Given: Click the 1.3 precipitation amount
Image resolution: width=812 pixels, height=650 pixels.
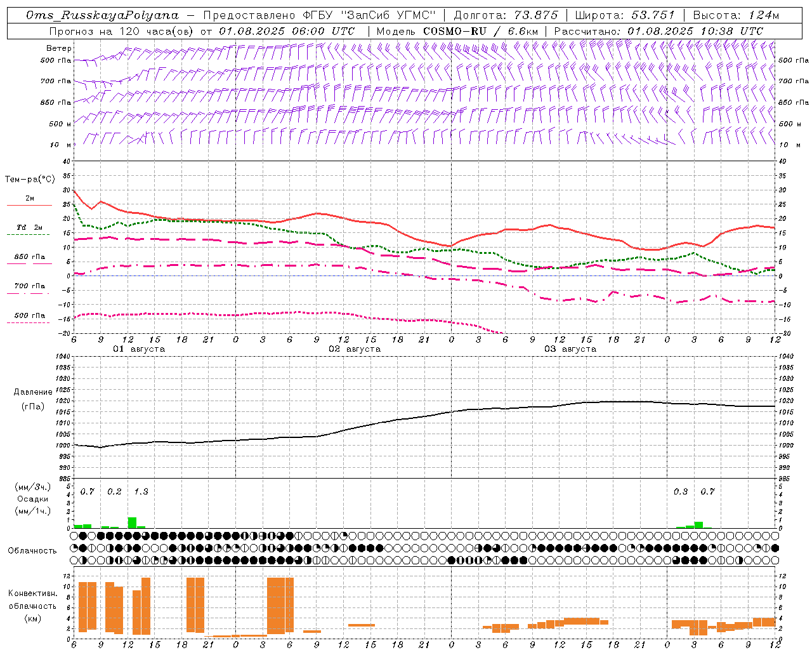Looking at the screenshot, I should tap(141, 492).
